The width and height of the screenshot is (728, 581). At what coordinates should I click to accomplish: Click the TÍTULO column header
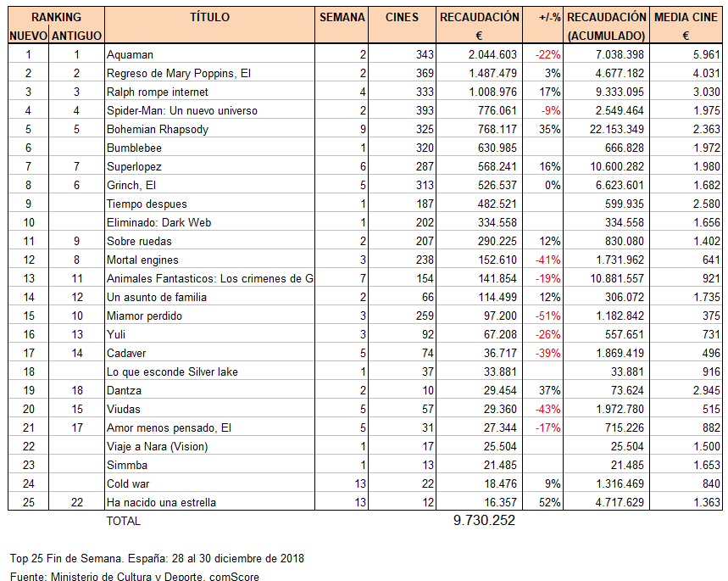(209, 17)
